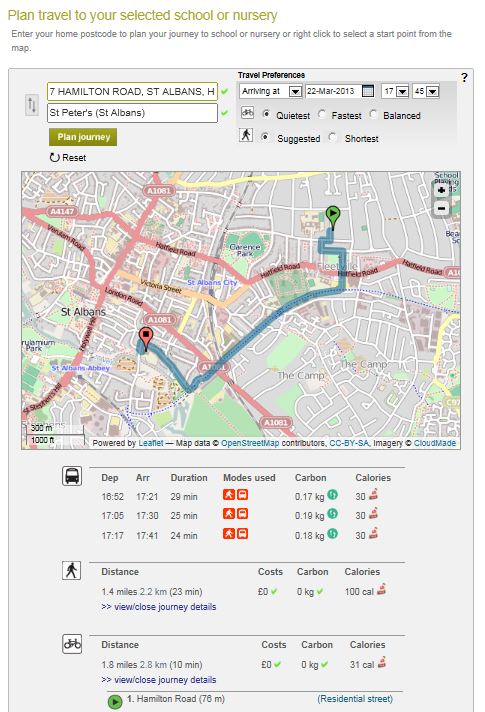The width and height of the screenshot is (485, 712).
Task: Select the bus results section icon
Action: (x=72, y=476)
